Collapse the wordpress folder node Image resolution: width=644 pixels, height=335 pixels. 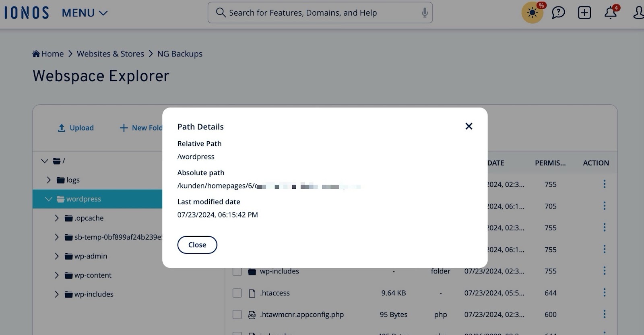(49, 199)
